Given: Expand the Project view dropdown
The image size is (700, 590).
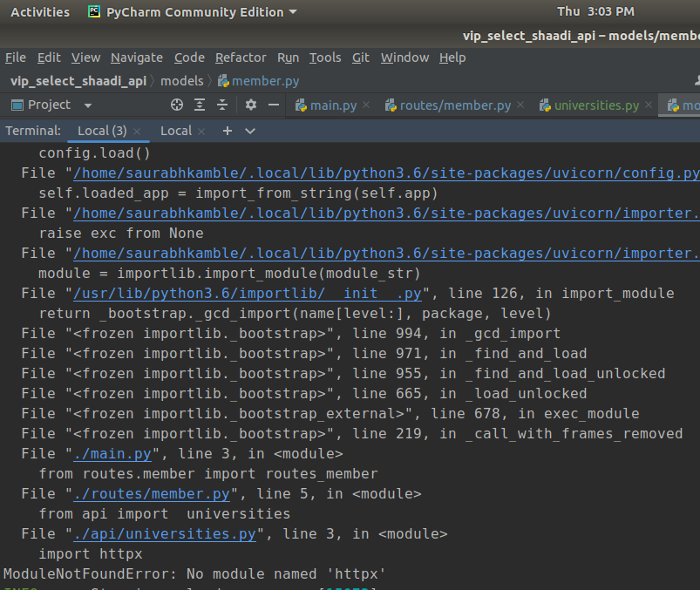Looking at the screenshot, I should point(88,105).
